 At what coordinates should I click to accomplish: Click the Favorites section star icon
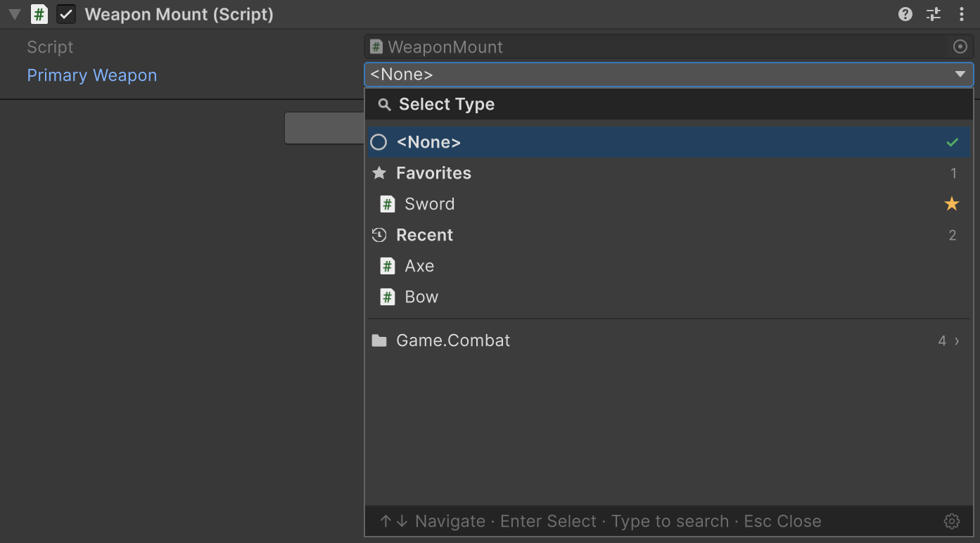point(379,173)
